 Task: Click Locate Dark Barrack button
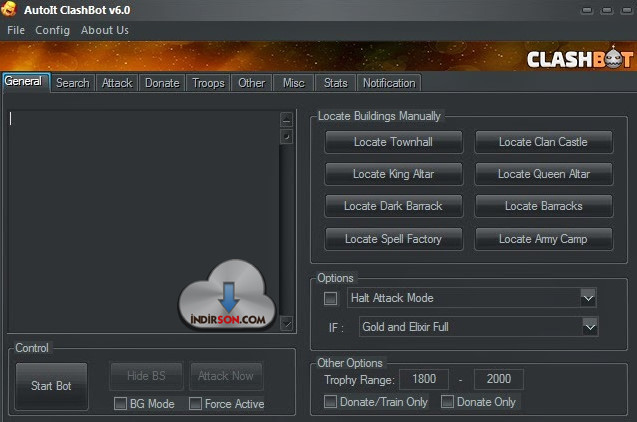pyautogui.click(x=393, y=206)
